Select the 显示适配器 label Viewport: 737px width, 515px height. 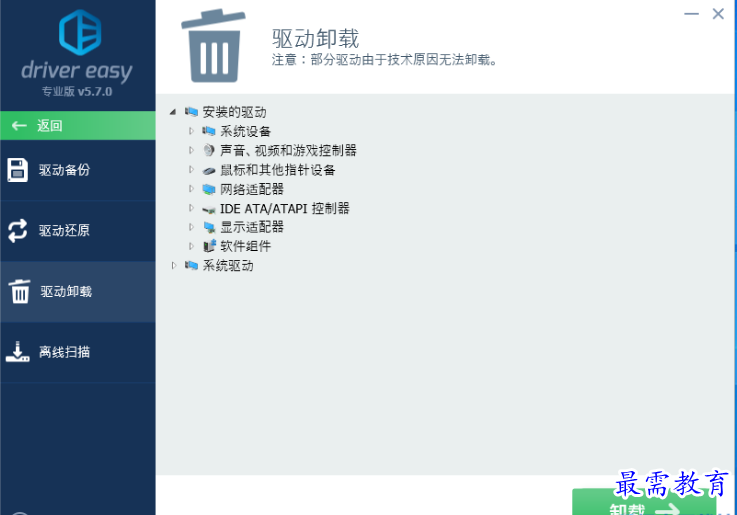point(252,227)
